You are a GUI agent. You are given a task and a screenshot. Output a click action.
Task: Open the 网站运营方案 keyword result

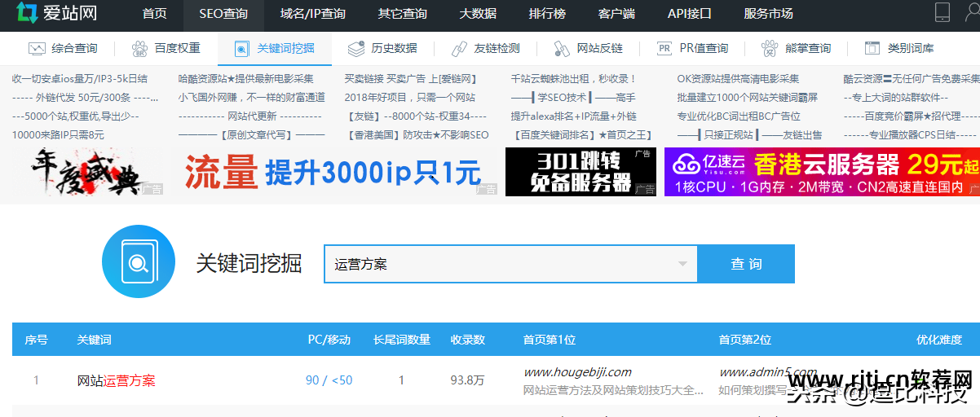click(116, 380)
